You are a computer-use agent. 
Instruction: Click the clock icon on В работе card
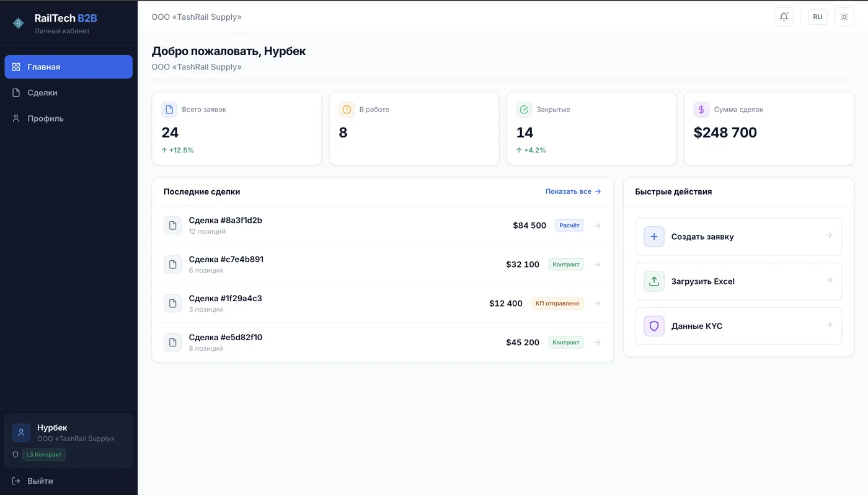coord(346,109)
